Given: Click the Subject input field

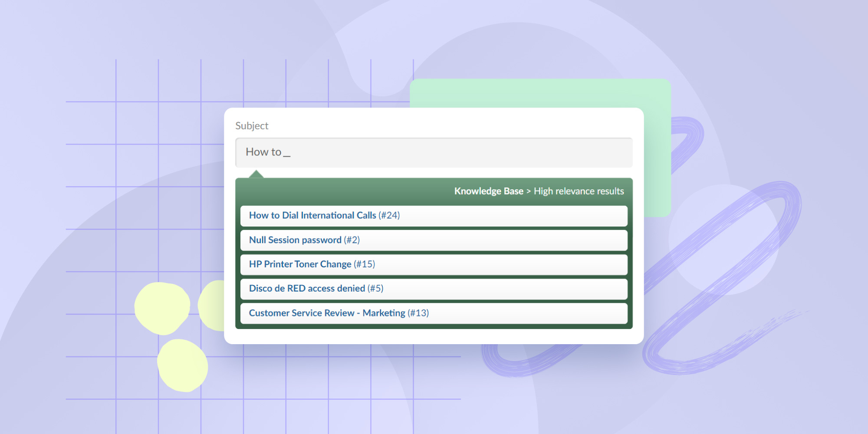Looking at the screenshot, I should click(434, 152).
